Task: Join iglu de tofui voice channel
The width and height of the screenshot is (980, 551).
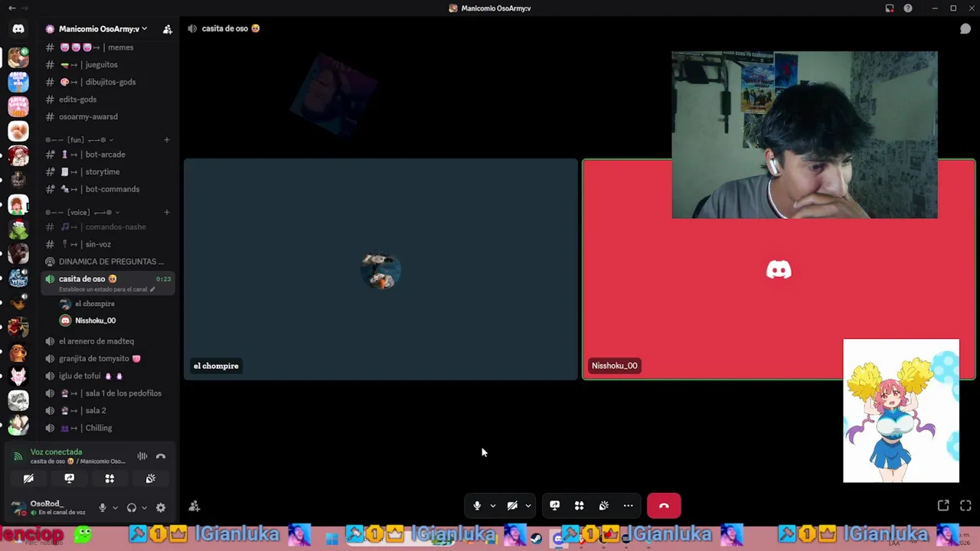Action: click(109, 377)
